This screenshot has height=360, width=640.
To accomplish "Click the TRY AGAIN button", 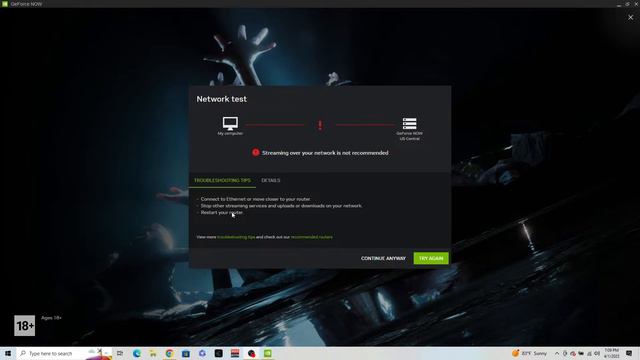I will tap(431, 258).
